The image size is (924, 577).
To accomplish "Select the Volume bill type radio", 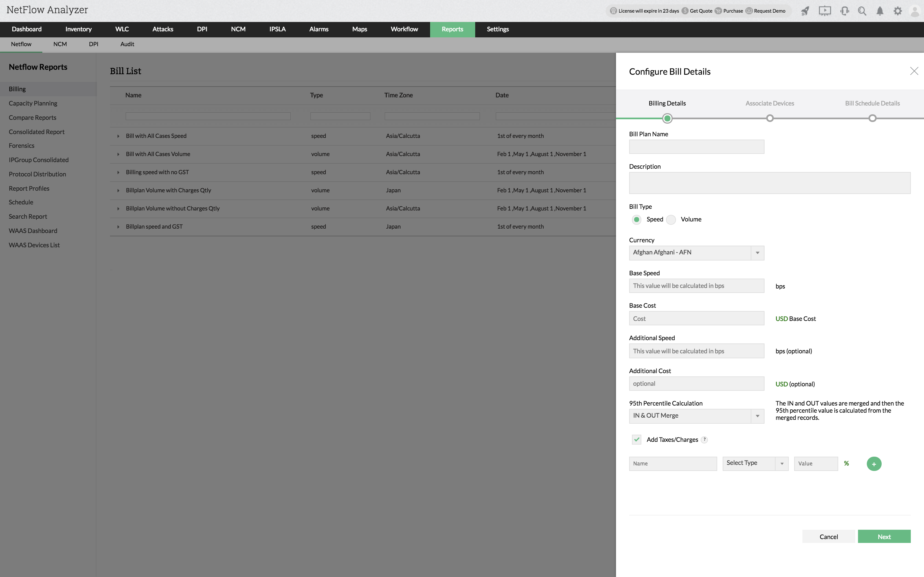I will point(671,220).
